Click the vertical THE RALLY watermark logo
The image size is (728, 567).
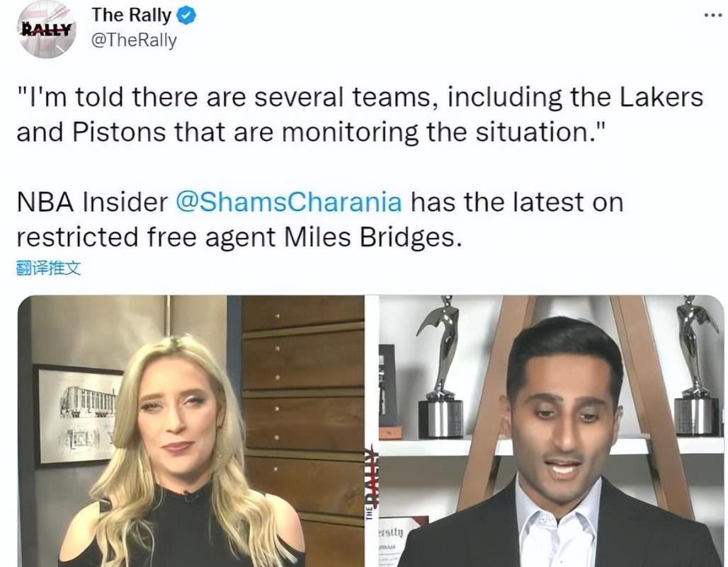370,481
